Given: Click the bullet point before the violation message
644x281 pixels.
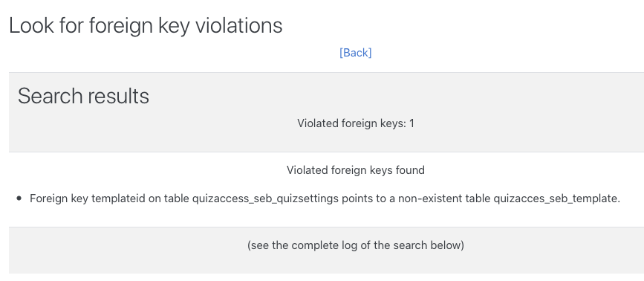Looking at the screenshot, I should pyautogui.click(x=19, y=198).
